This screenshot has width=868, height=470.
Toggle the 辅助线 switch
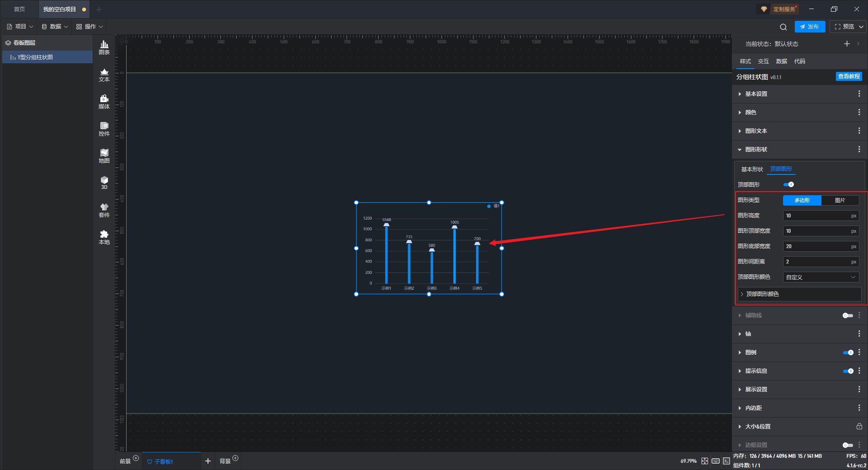point(848,315)
